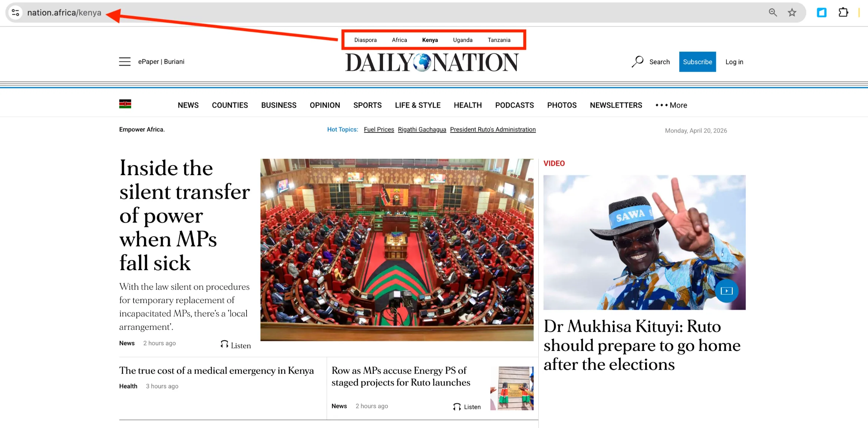868x428 pixels.
Task: Click the lead story summary paragraph
Action: 184,307
